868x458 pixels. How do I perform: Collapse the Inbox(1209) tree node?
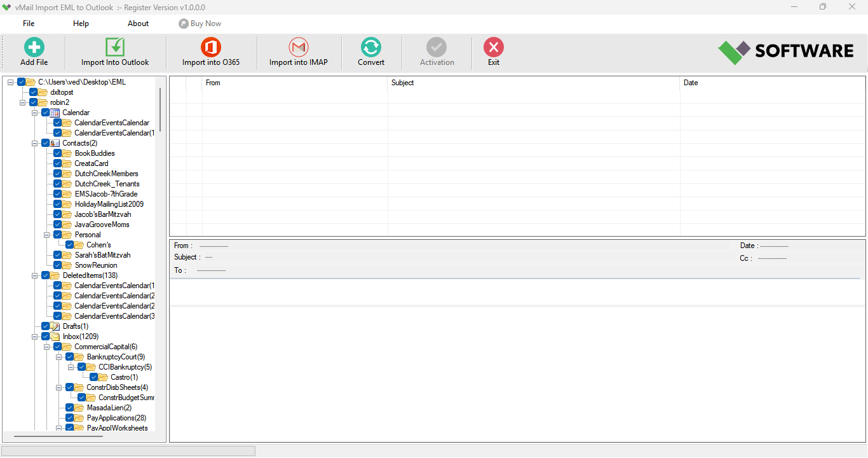coord(35,337)
